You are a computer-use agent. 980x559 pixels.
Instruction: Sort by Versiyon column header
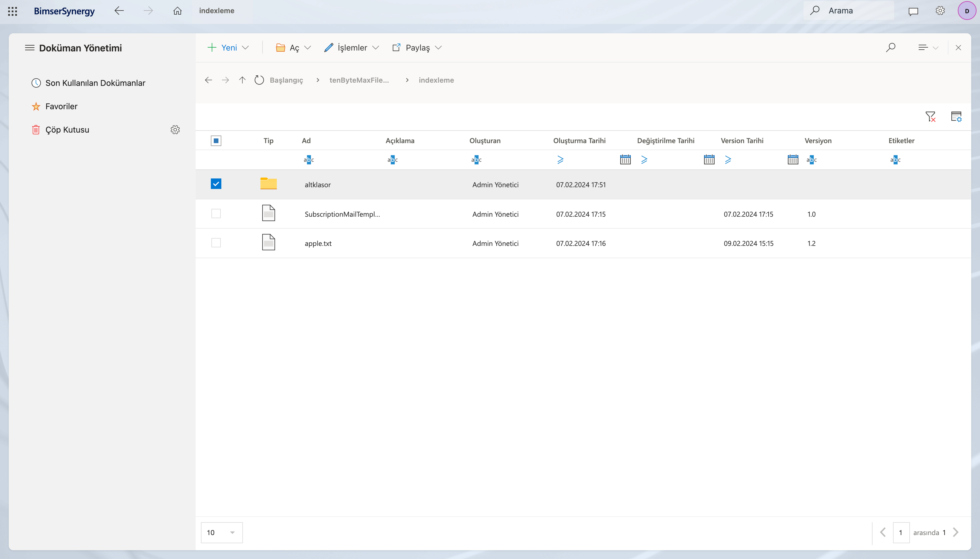tap(818, 140)
